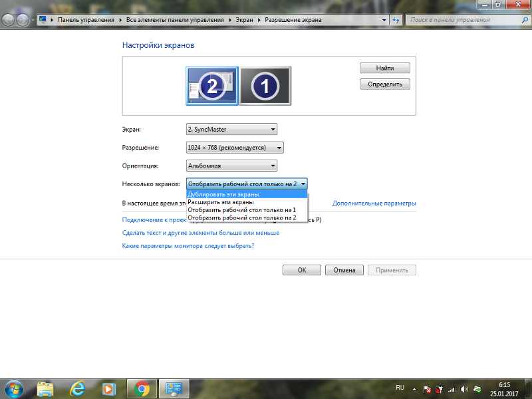Image resolution: width=532 pixels, height=399 pixels.
Task: Click the power plug tray icon
Action: pyautogui.click(x=440, y=389)
